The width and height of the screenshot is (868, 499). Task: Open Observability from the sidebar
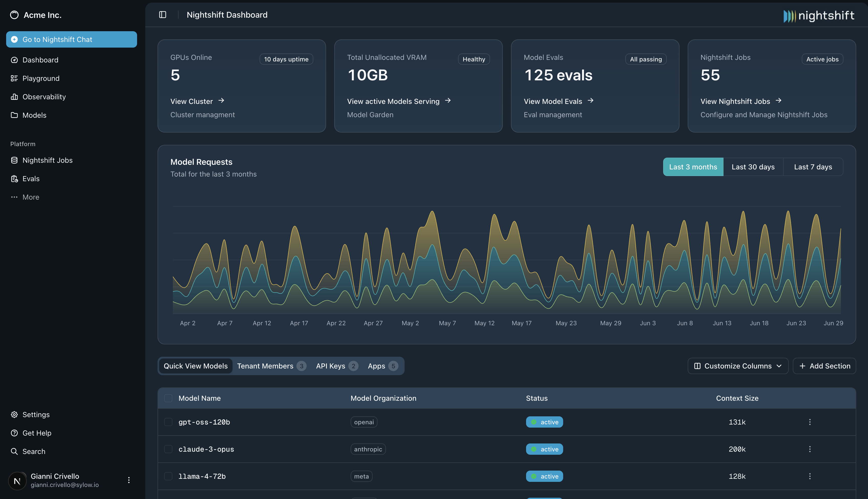44,97
